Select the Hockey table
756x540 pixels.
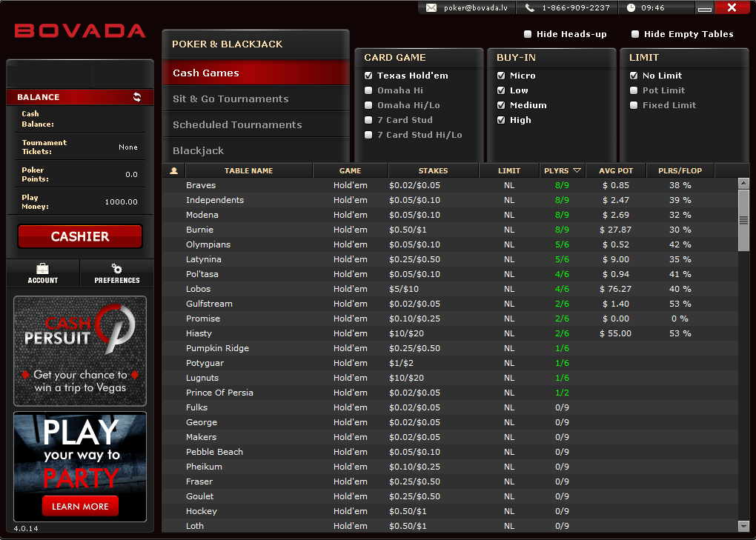point(449,511)
